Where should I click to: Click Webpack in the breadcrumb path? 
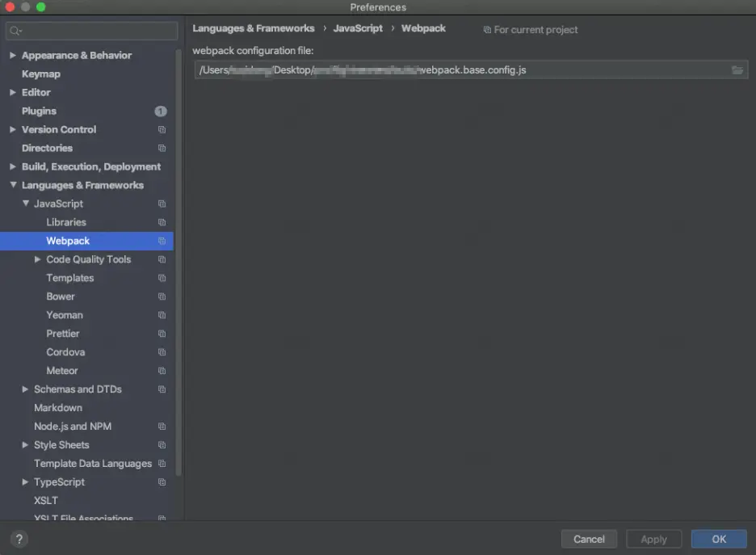[423, 28]
